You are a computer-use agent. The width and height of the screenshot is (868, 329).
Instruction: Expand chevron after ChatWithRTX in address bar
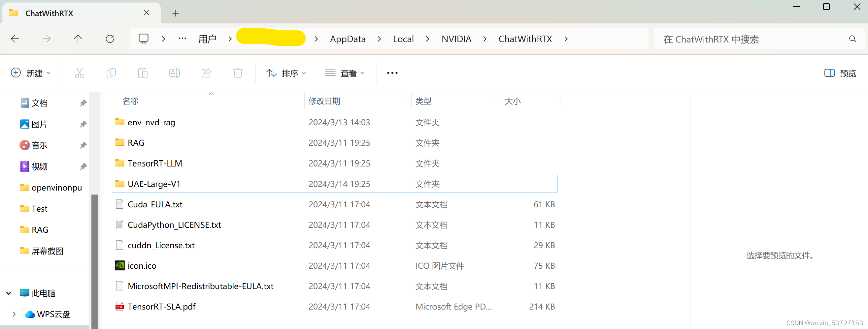[566, 39]
